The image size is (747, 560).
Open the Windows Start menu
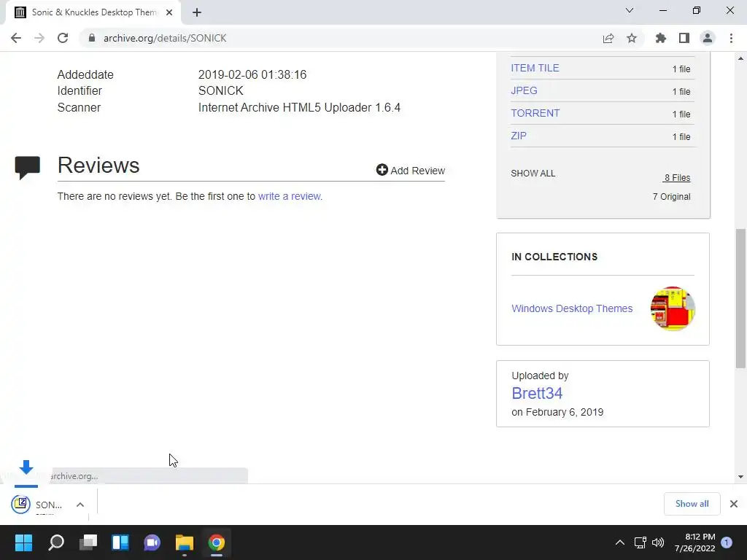[23, 542]
